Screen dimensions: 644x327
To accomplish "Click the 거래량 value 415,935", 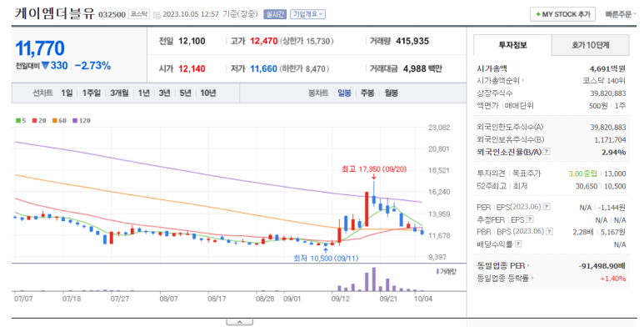I will tap(412, 41).
